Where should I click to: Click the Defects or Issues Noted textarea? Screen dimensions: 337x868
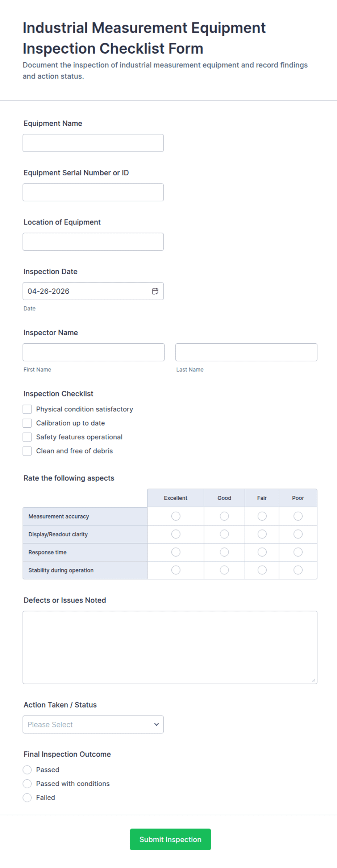click(x=170, y=646)
